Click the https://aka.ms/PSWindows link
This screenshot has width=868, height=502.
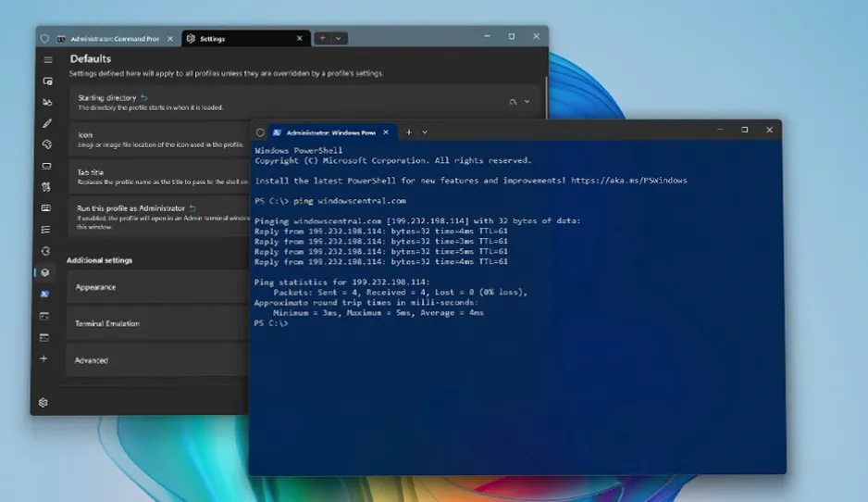(x=629, y=181)
